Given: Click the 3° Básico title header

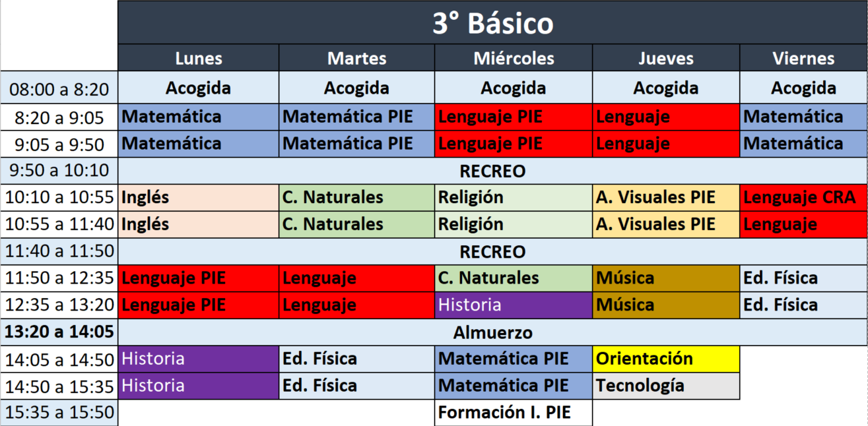Looking at the screenshot, I should tap(492, 24).
